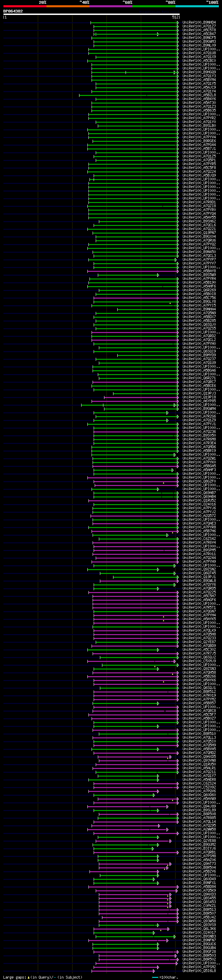Select hit UniRef100_A6YP85
This screenshot has height=980, width=222.
tap(199, 402)
